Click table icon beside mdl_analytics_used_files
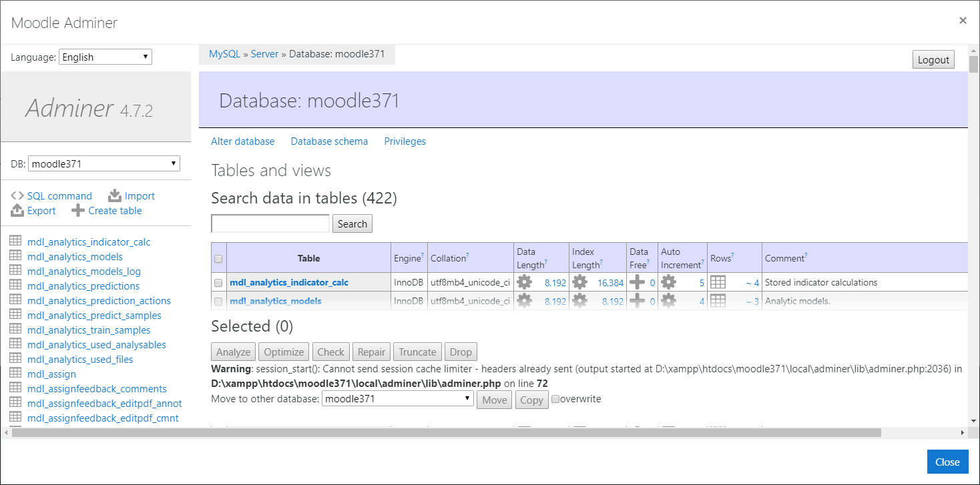This screenshot has height=485, width=980. pos(15,359)
